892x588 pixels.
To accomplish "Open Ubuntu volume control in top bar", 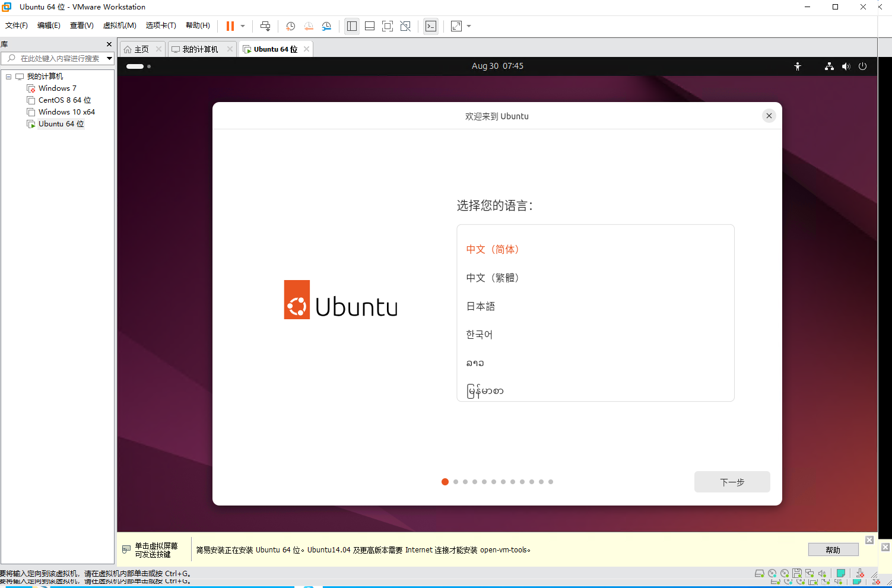I will (846, 66).
